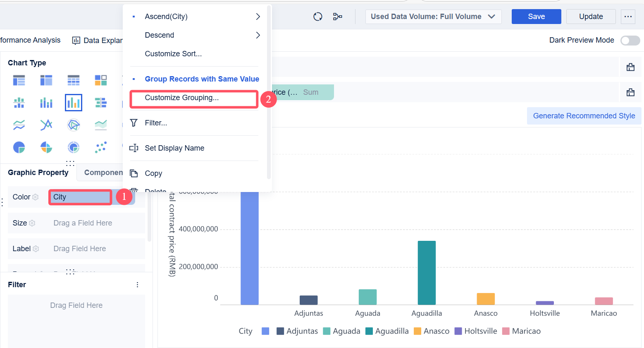Screen dimensions: 644x348
Task: Select the pie chart type icon
Action: 19,147
